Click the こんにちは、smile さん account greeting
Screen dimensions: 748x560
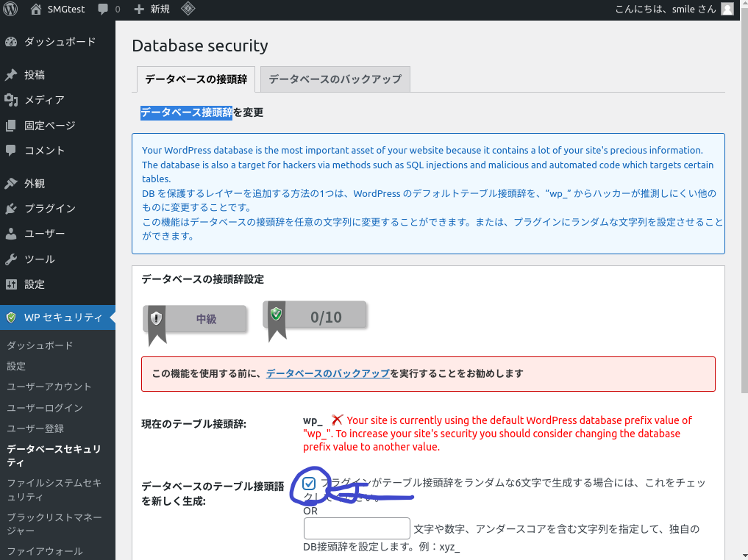click(666, 9)
